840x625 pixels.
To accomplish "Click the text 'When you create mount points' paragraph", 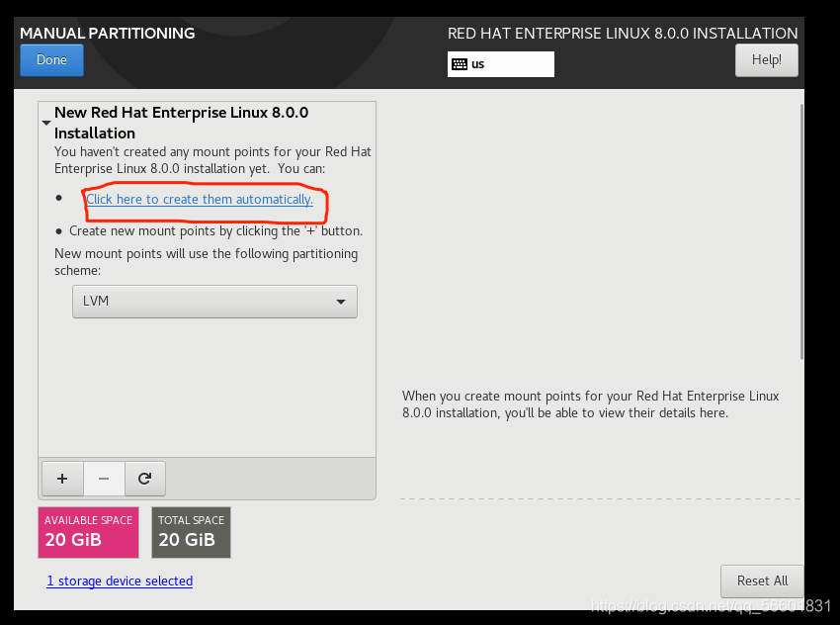I will coord(590,404).
